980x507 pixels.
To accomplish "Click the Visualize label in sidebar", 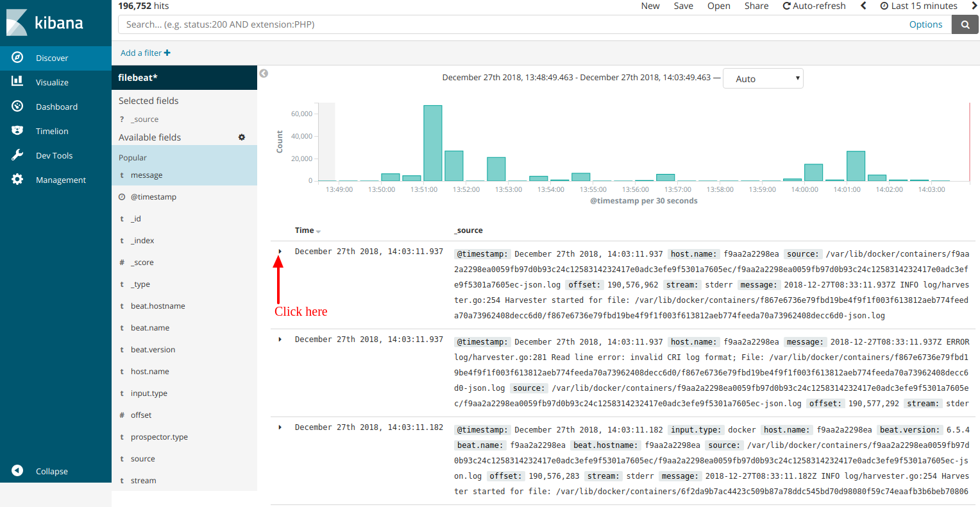I will (52, 82).
